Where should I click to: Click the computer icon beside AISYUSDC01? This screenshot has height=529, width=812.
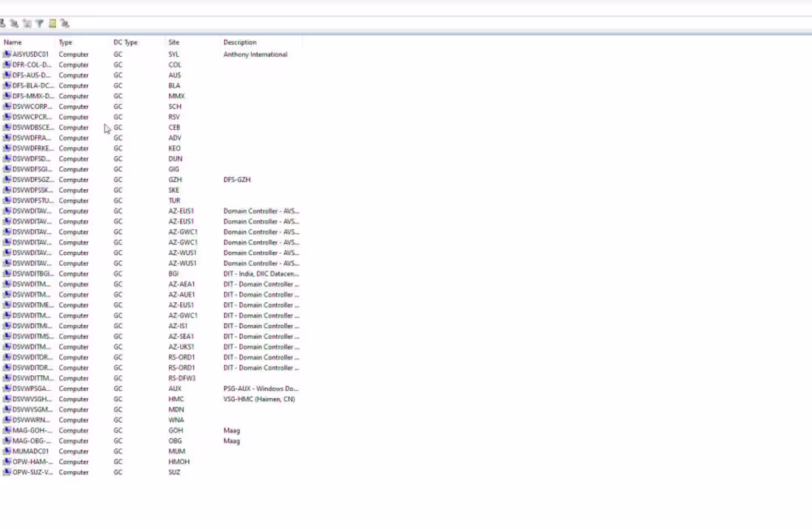click(x=7, y=54)
